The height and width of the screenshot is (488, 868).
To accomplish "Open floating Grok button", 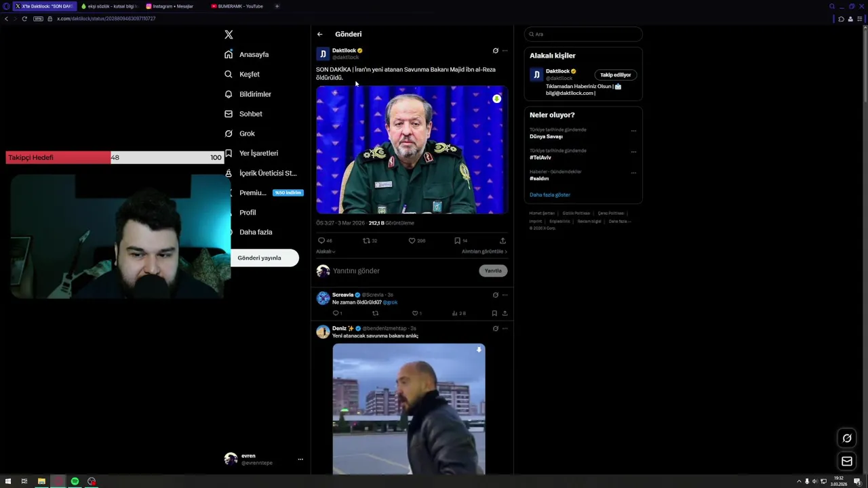I will [x=847, y=438].
